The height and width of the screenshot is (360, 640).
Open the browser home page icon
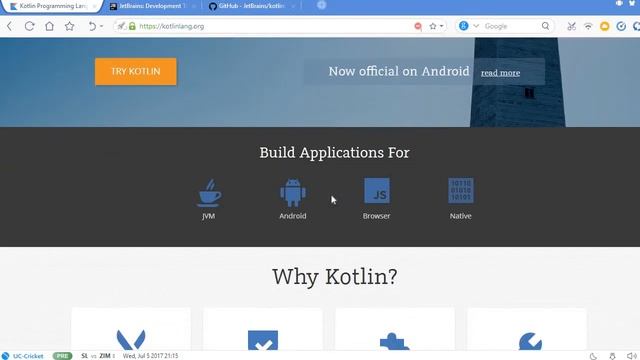click(x=49, y=26)
